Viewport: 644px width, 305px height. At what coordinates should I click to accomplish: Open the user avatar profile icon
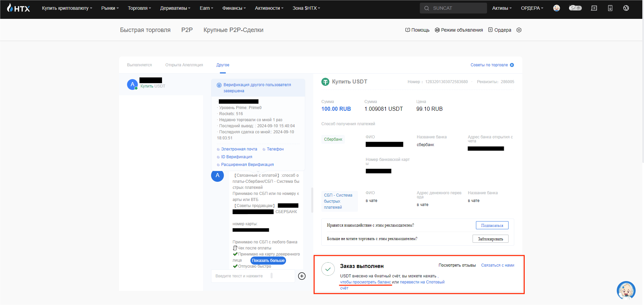[557, 8]
